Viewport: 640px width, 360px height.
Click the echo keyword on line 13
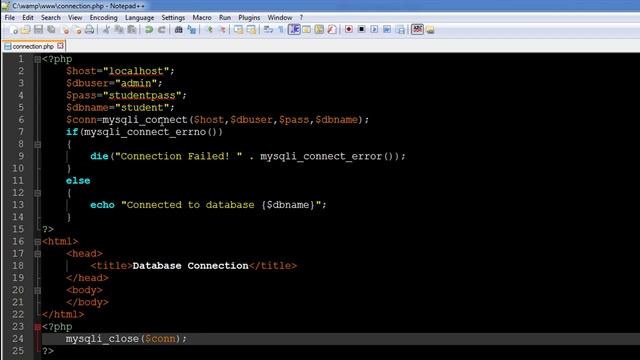(102, 205)
